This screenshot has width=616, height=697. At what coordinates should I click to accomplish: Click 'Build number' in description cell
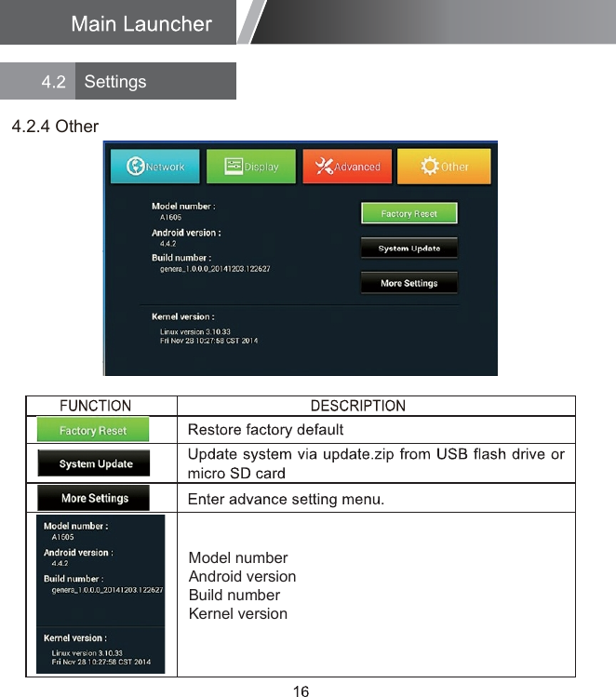(234, 595)
